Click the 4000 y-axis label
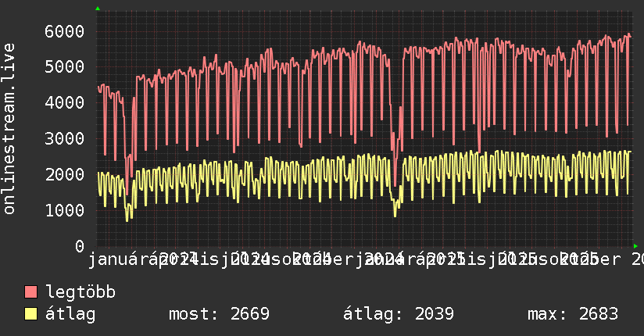 coord(65,102)
